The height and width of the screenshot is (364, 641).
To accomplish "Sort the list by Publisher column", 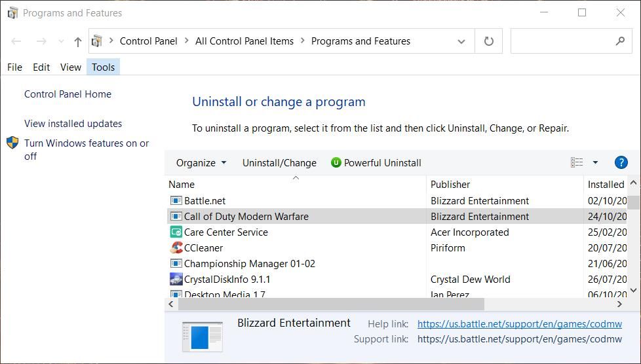I will (x=450, y=184).
